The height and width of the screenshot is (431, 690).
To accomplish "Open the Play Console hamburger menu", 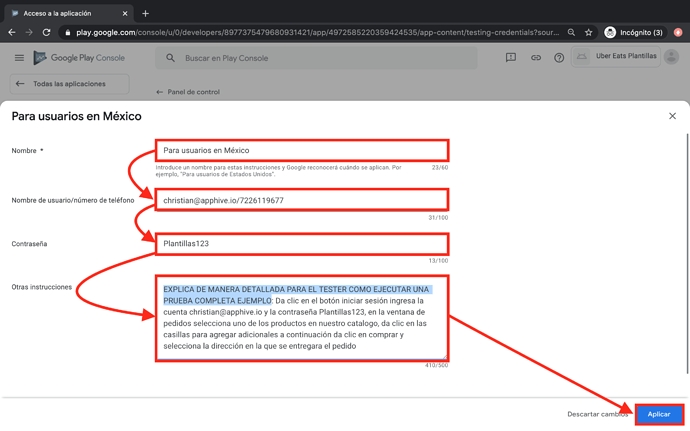I will [x=19, y=58].
